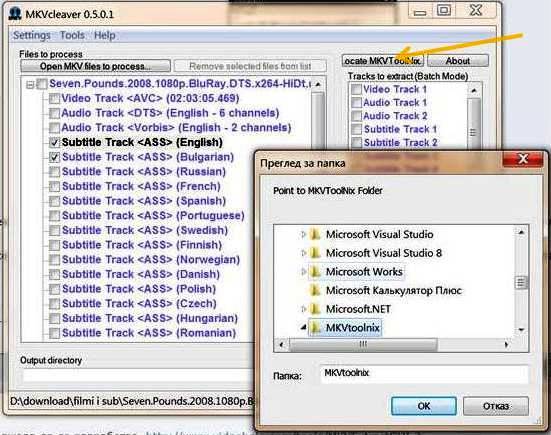Check batch mode Audio Track 2 checkbox
The width and height of the screenshot is (551, 435).
click(x=356, y=116)
